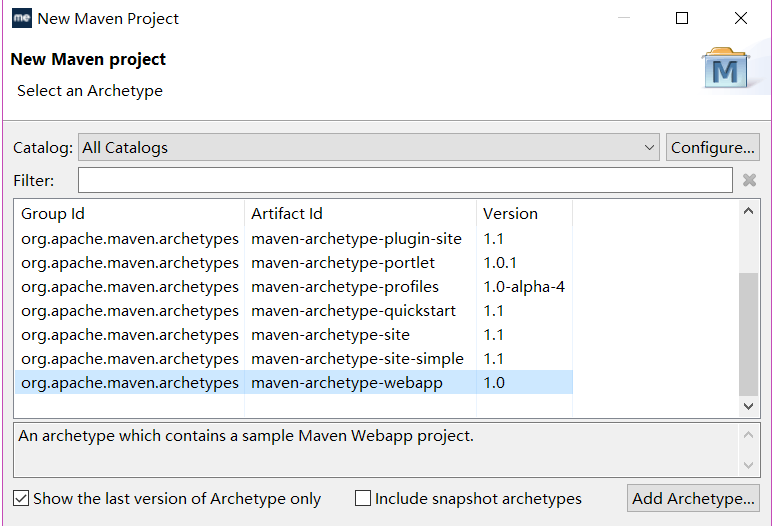This screenshot has height=526, width=775.
Task: Click the Add Archetype... button
Action: tap(693, 498)
